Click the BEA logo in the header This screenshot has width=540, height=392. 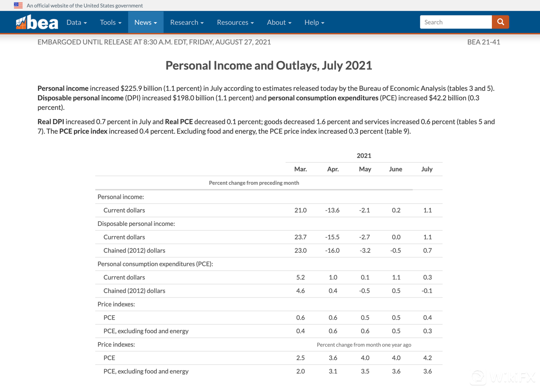37,23
